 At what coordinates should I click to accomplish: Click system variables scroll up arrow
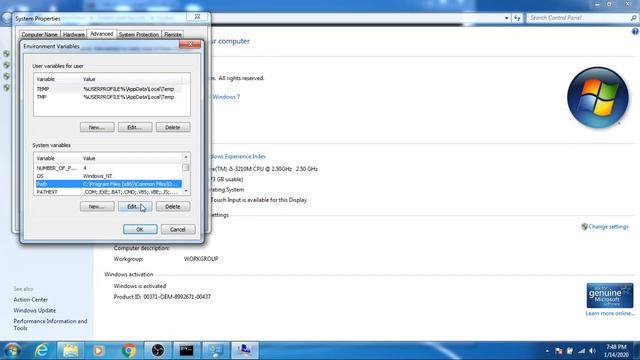coord(186,157)
